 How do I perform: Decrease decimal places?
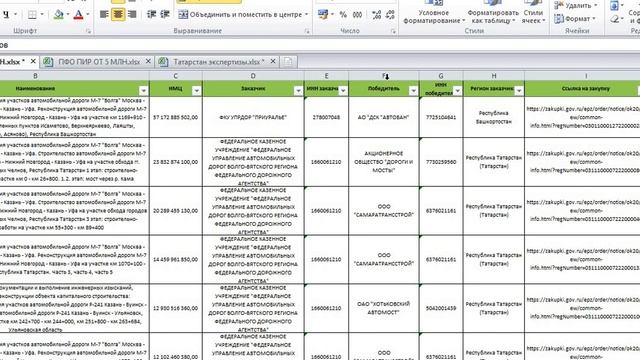tap(390, 15)
